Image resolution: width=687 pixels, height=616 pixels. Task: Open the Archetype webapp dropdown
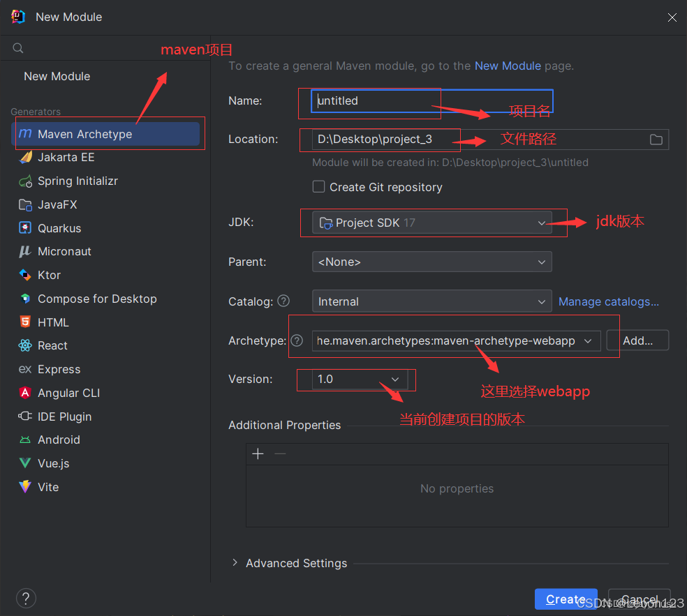coord(456,340)
